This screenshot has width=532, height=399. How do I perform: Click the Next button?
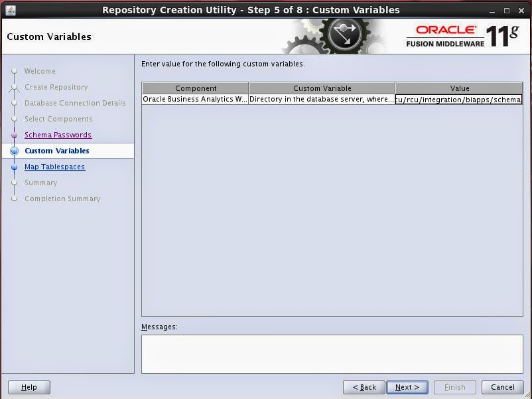[407, 387]
